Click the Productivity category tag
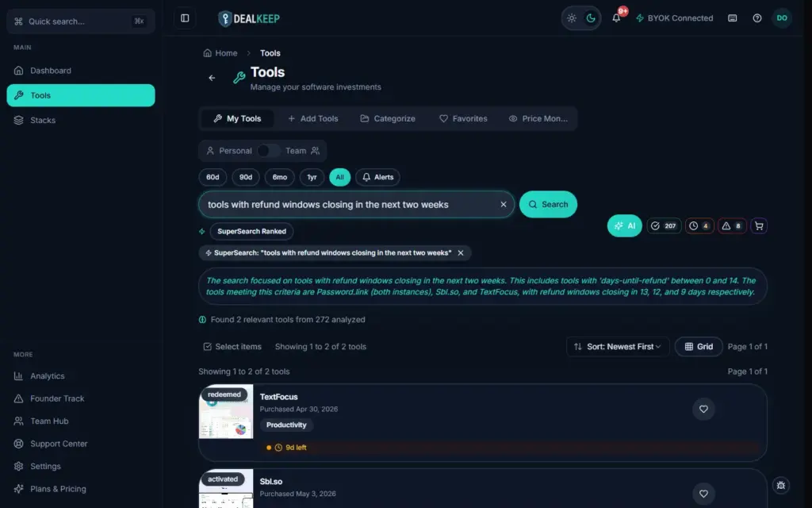Screen dimensions: 812x508 coord(286,425)
